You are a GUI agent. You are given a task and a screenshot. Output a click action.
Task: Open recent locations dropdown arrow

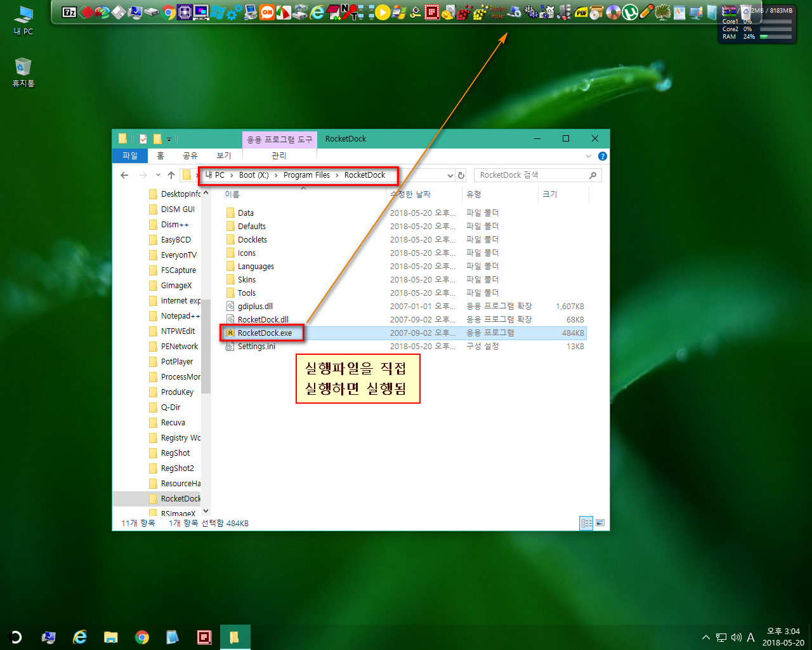[x=157, y=175]
